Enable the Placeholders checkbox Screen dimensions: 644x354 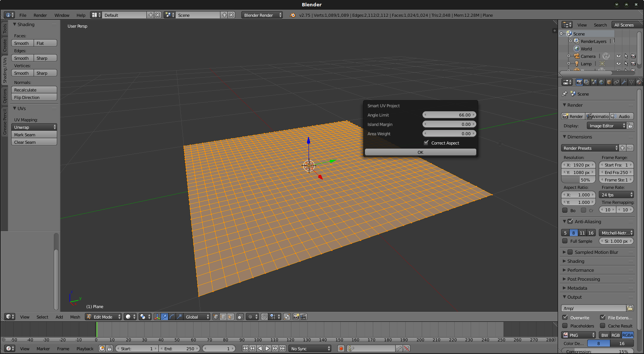[x=565, y=326]
